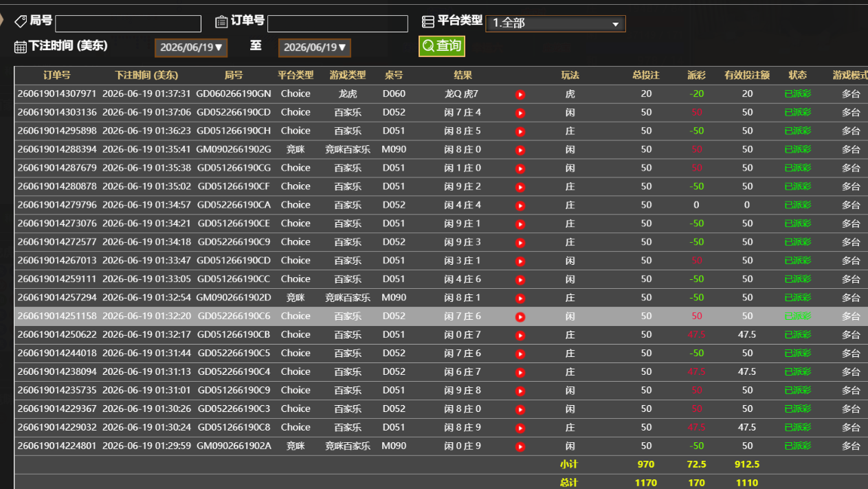Screen dimensions: 868x489
Task: Play video replay for order 260619014280878
Action: tap(520, 187)
